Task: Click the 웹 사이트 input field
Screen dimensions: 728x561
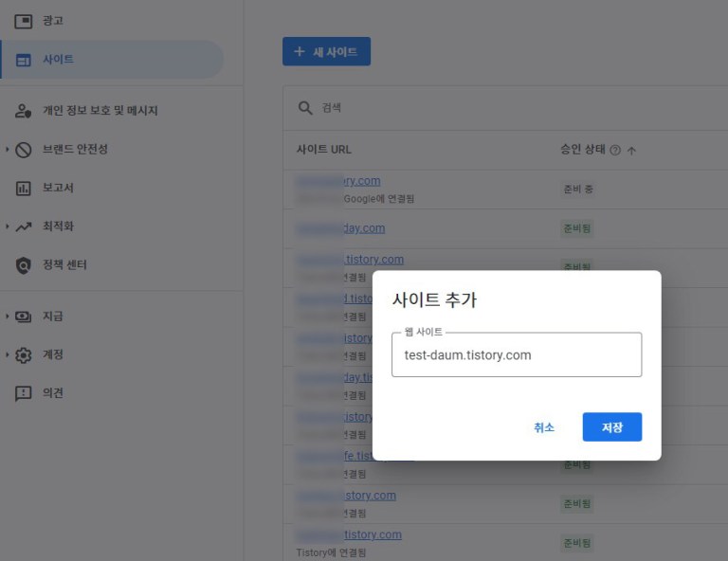Action: click(517, 355)
